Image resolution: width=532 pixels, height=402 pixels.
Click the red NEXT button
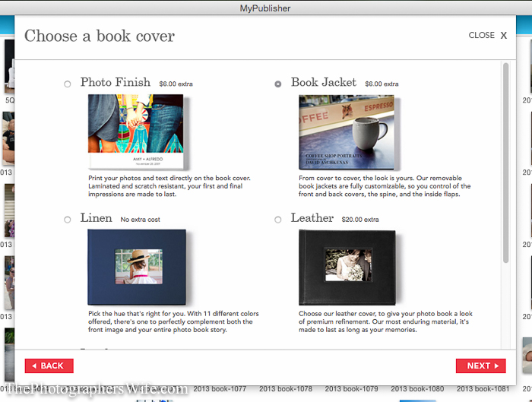click(x=481, y=366)
